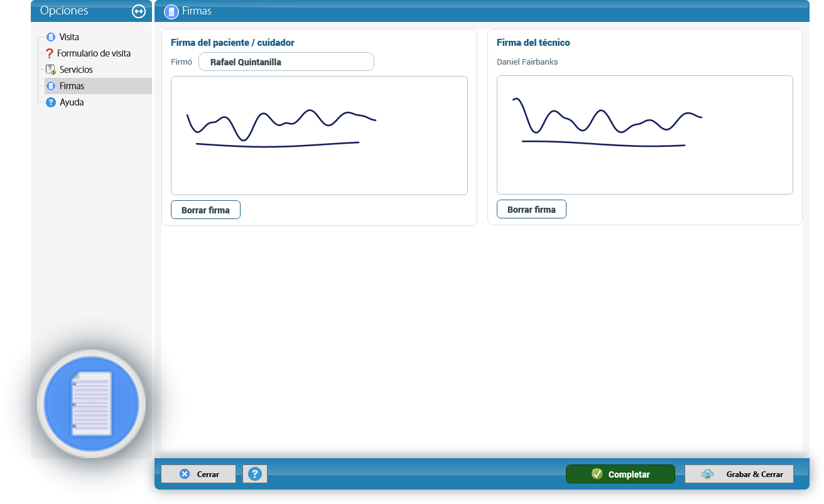The height and width of the screenshot is (504, 824).
Task: Click the Opciones panel collapse arrow icon
Action: 139,11
